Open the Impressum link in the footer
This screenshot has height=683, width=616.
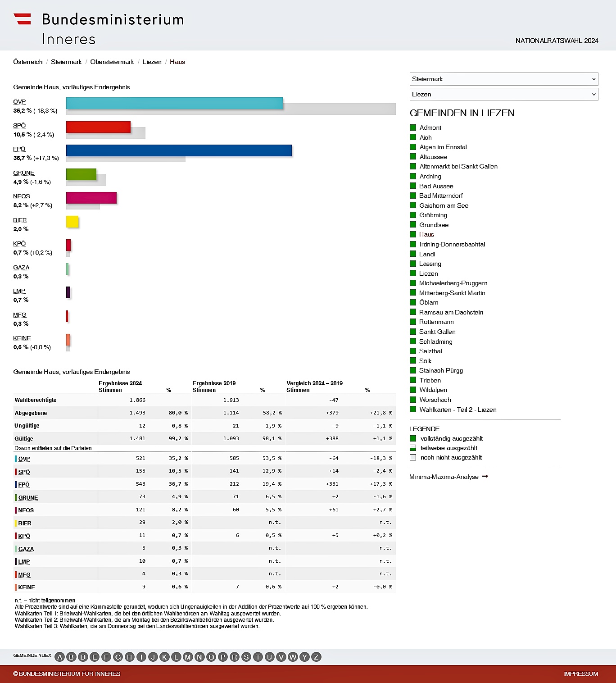coord(581,674)
